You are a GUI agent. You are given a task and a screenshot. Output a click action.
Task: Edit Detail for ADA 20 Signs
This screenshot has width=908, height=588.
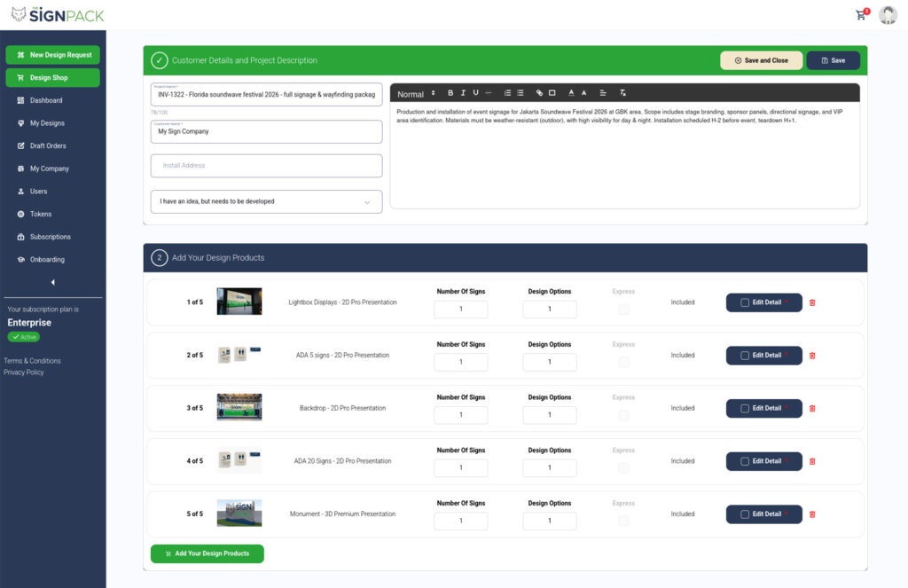click(763, 462)
